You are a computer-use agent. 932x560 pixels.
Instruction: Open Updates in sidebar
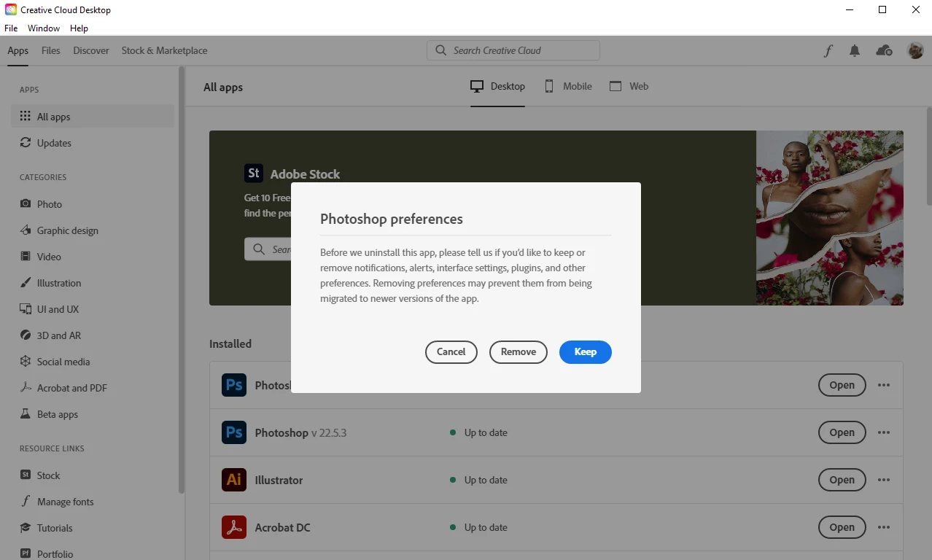tap(93, 143)
